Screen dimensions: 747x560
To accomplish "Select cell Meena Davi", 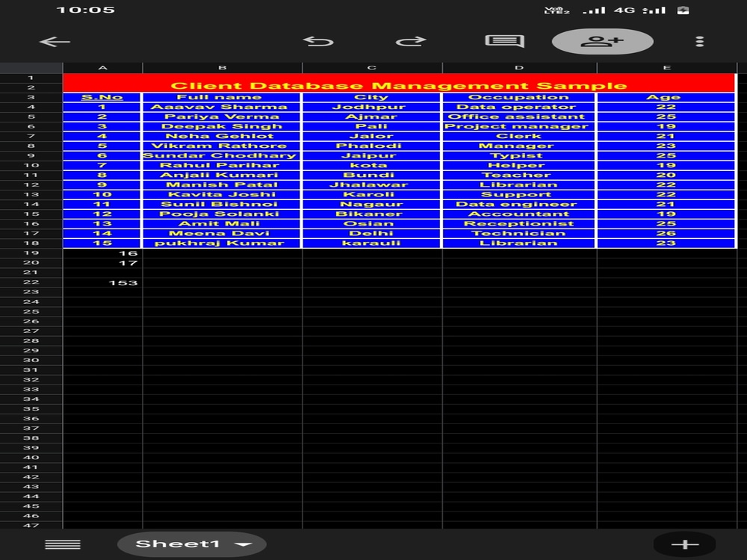I will [x=222, y=233].
